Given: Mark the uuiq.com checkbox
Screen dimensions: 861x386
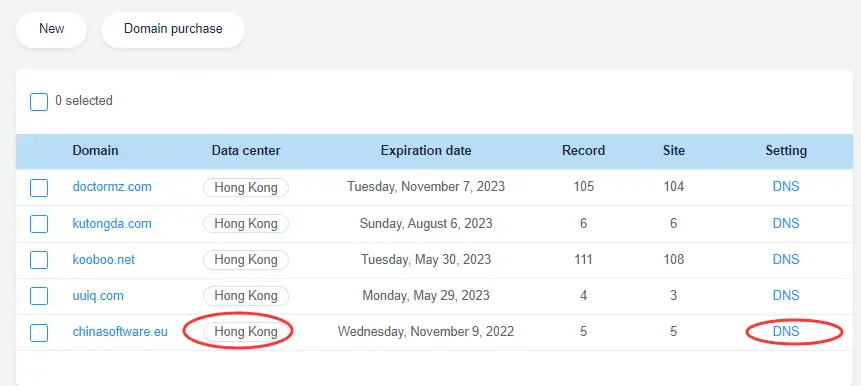Looking at the screenshot, I should (x=39, y=297).
